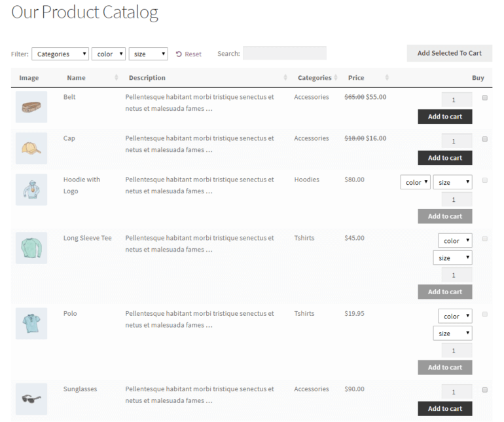Viewport: 504px width, 422px height.
Task: Add the Sunglasses to cart
Action: pos(445,408)
